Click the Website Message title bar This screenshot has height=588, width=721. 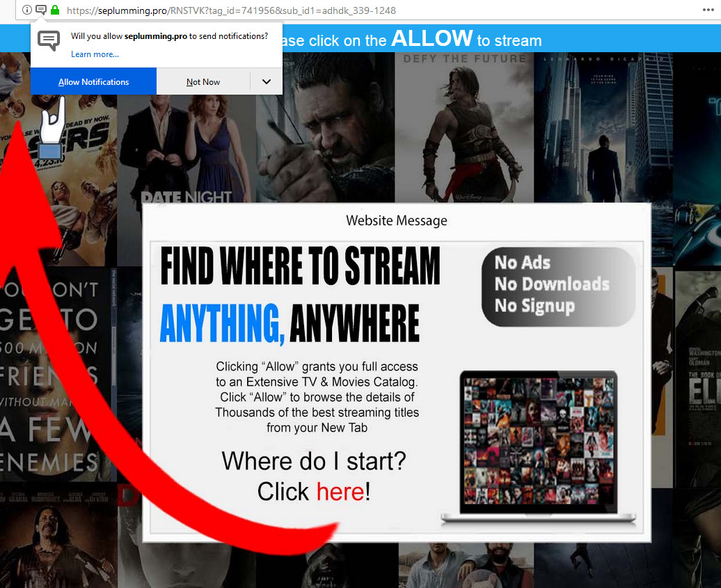pos(396,221)
